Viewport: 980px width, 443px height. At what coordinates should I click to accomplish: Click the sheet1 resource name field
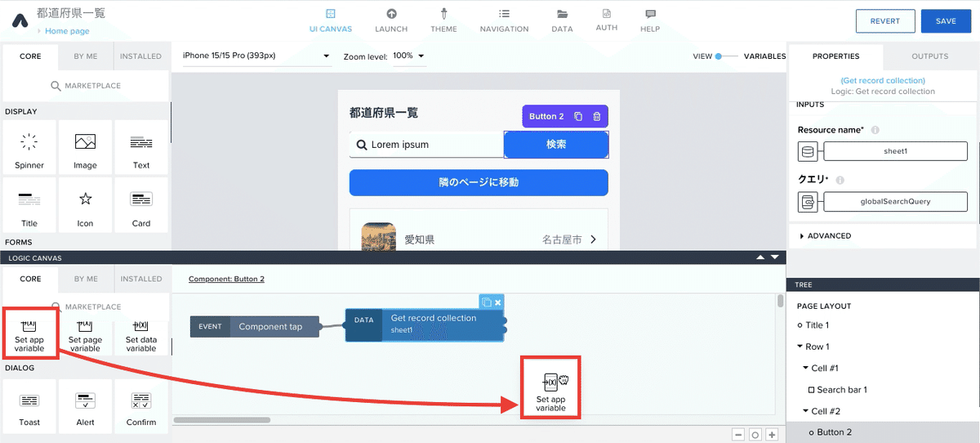point(895,151)
